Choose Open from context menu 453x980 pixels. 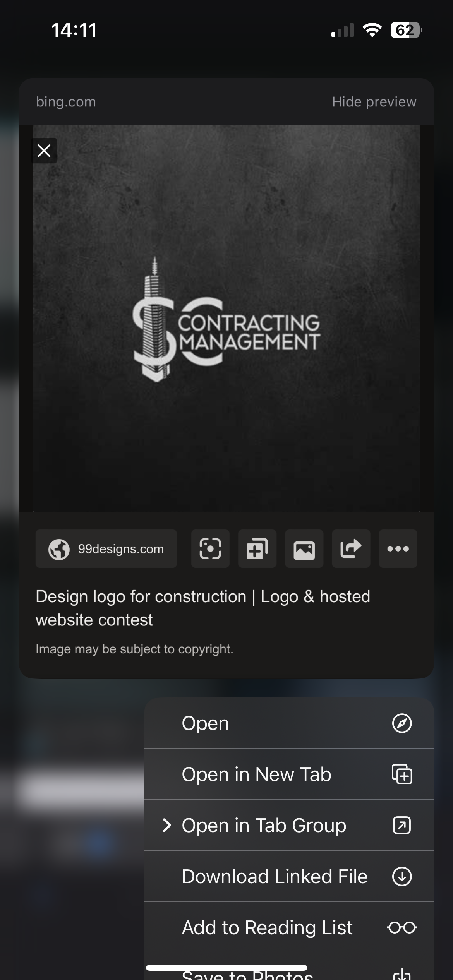click(x=205, y=723)
